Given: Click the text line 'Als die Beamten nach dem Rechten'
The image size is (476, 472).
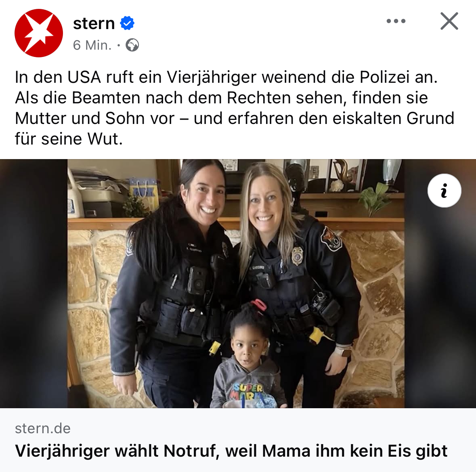Looking at the screenshot, I should click(222, 98).
